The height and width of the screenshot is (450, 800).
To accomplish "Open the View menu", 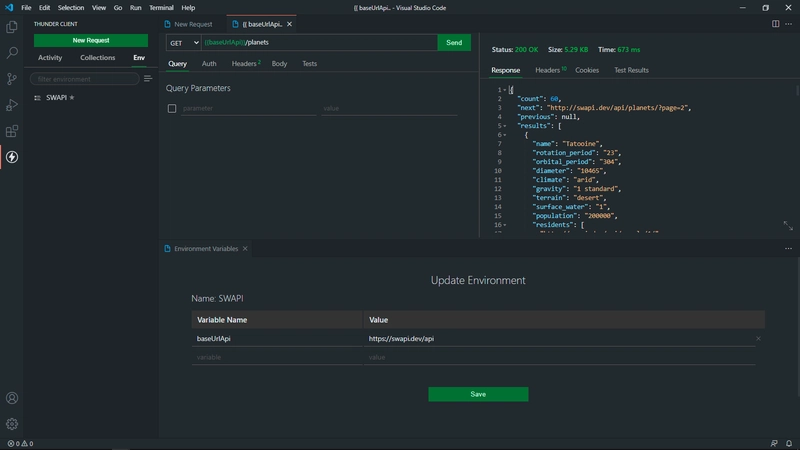I will [x=99, y=8].
